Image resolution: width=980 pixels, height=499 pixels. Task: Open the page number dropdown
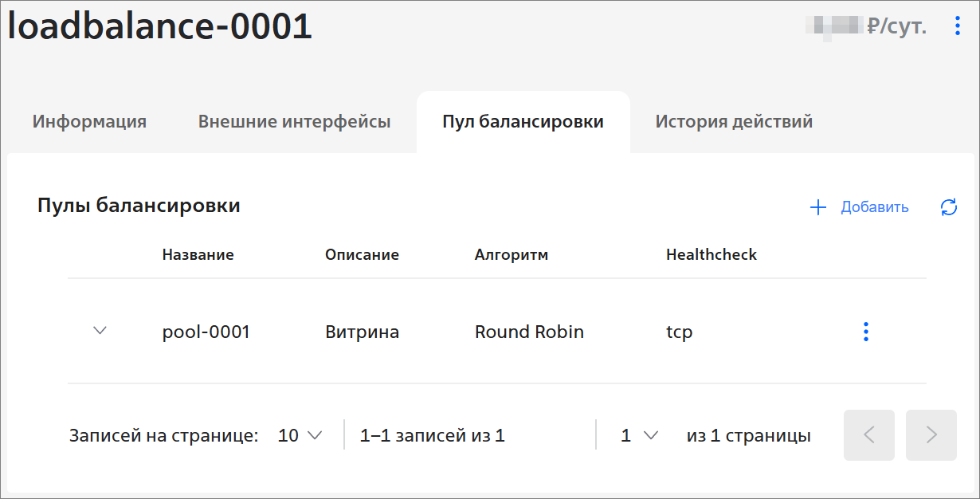tap(640, 435)
